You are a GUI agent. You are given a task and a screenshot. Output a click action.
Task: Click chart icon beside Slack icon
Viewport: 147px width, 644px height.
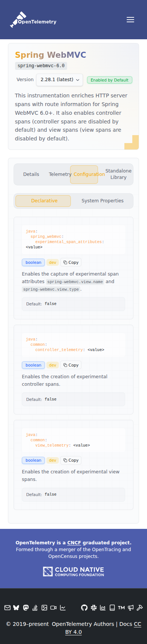[103, 608]
